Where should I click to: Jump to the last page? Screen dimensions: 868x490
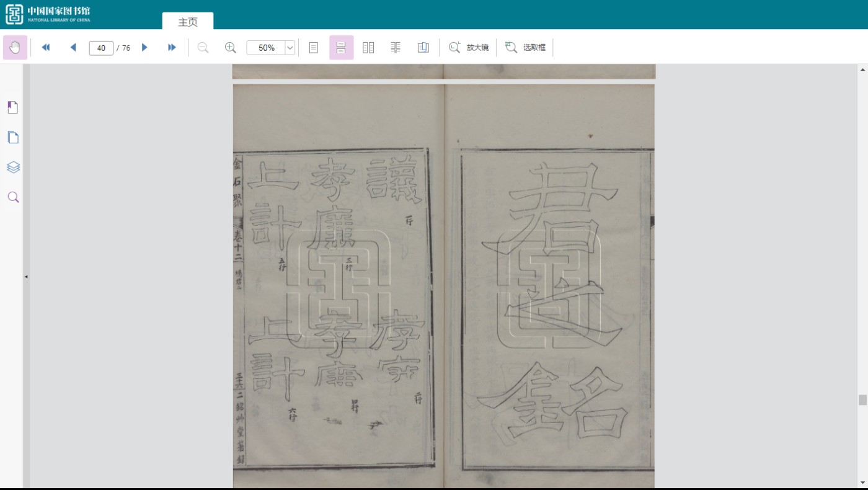point(172,48)
